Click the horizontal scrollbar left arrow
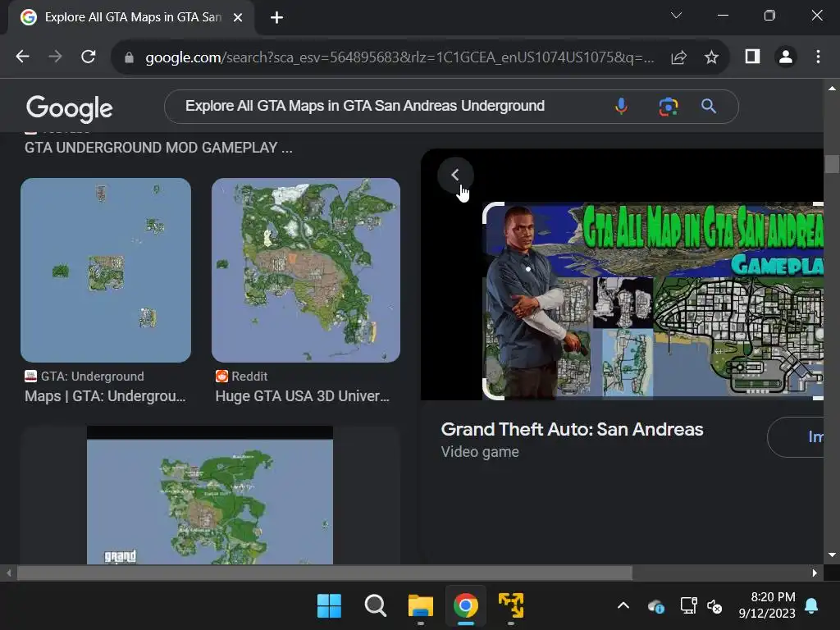Image resolution: width=840 pixels, height=630 pixels. pos(8,573)
